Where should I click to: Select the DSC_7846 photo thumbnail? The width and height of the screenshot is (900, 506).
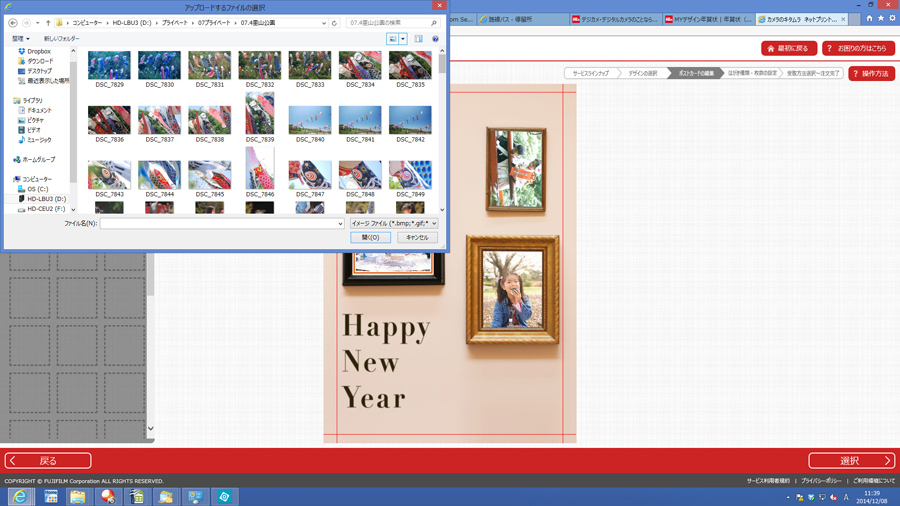(259, 171)
